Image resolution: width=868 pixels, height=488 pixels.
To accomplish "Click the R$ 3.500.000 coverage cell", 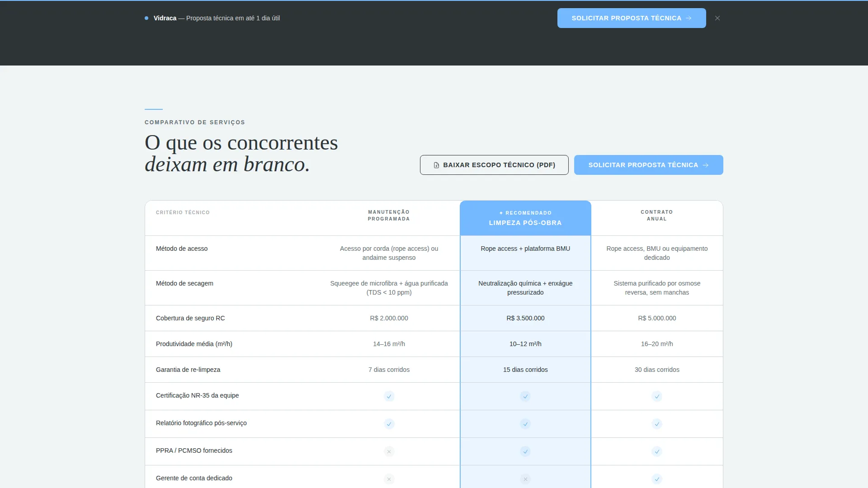I will coord(525,318).
